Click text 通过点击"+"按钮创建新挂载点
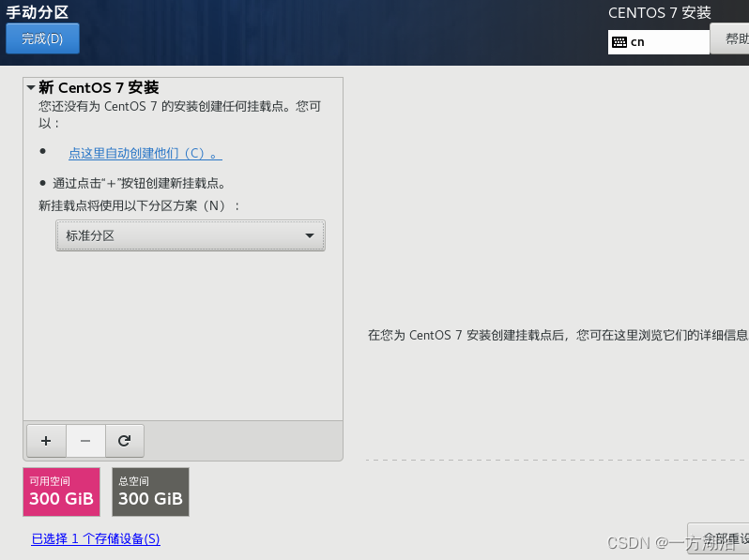The width and height of the screenshot is (749, 560). click(139, 183)
